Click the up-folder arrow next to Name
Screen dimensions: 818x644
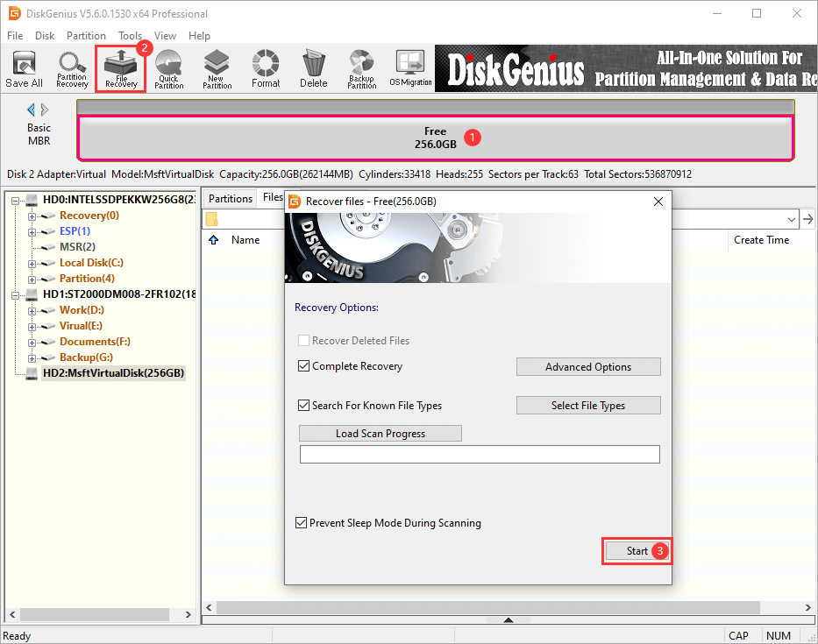[x=213, y=240]
